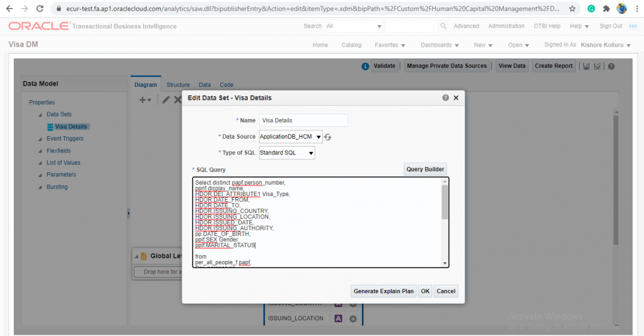644x336 pixels.
Task: Confirm dialog with the OK button
Action: (425, 291)
